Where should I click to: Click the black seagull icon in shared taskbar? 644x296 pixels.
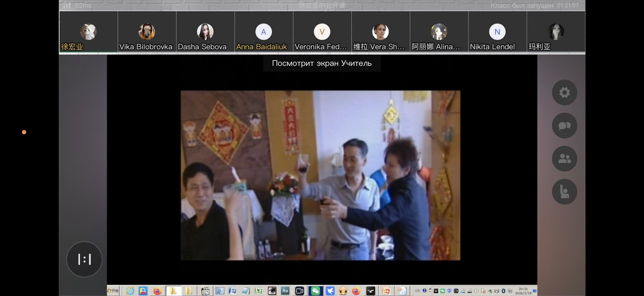click(370, 290)
